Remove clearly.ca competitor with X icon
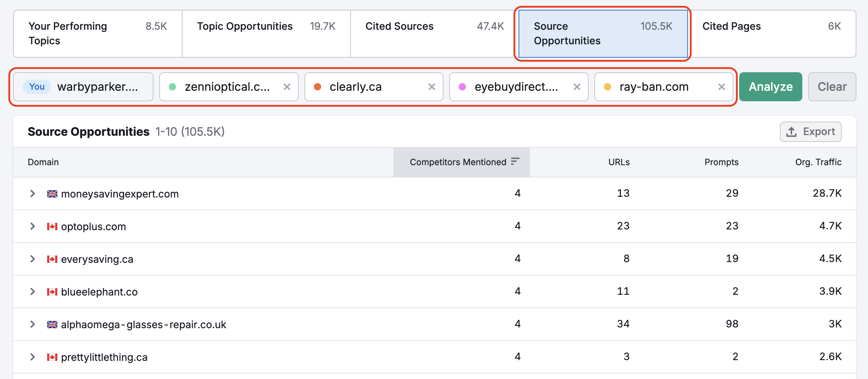The width and height of the screenshot is (868, 379). point(431,87)
